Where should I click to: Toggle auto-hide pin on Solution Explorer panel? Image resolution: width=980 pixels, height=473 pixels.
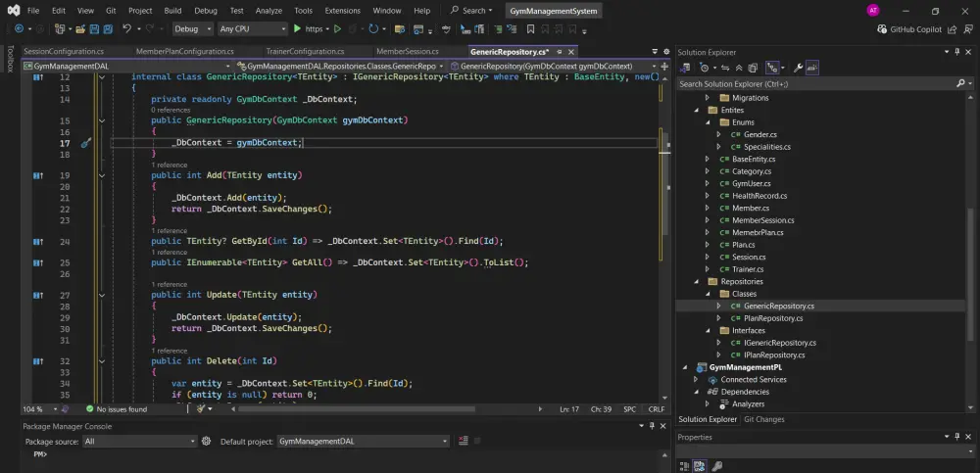point(956,53)
